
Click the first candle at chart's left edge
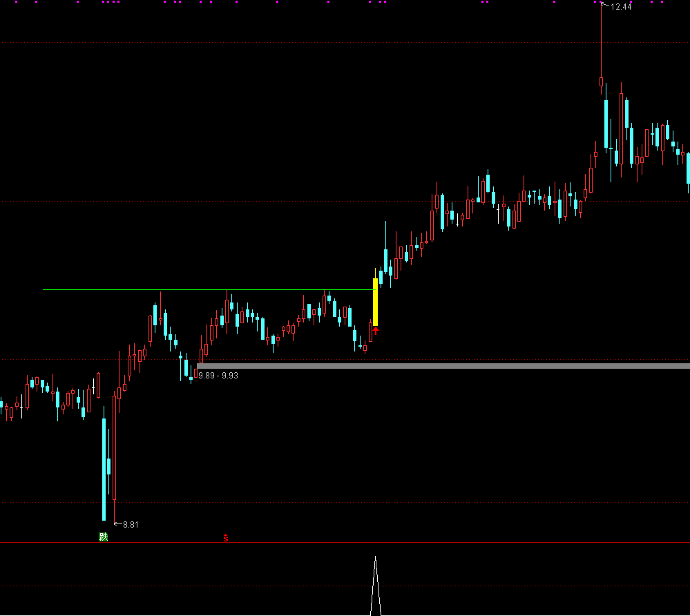tap(1, 404)
